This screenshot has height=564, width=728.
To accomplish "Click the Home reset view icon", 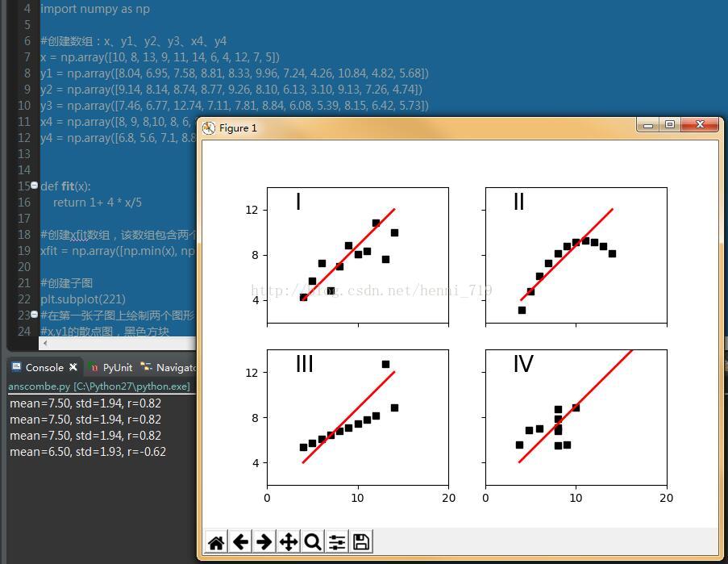I will point(216,541).
